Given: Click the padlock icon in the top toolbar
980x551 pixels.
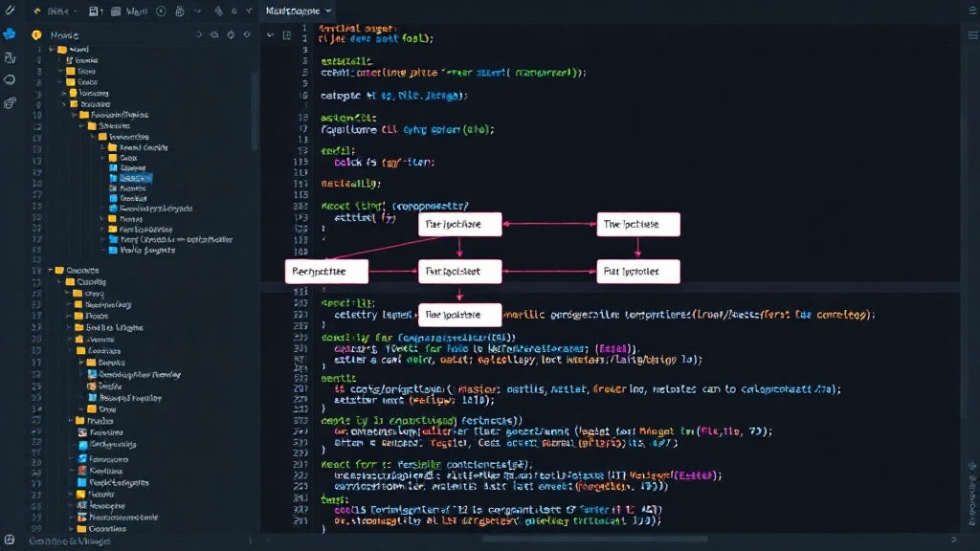Looking at the screenshot, I should (180, 11).
